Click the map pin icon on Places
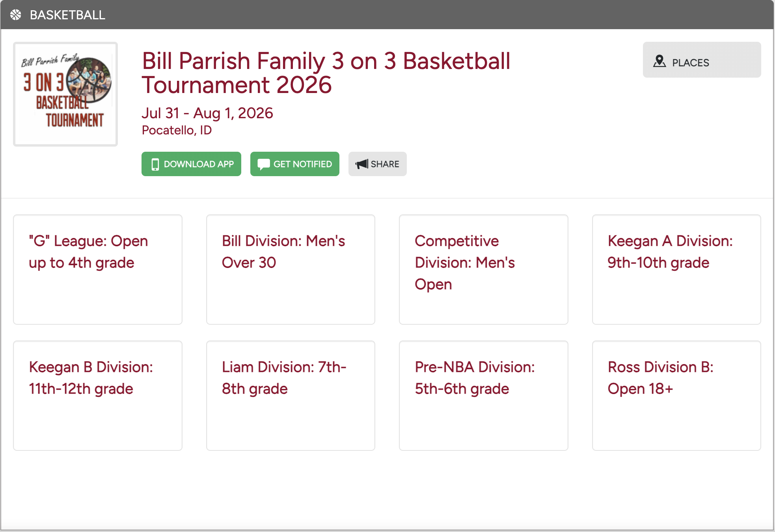775x532 pixels. [x=659, y=61]
